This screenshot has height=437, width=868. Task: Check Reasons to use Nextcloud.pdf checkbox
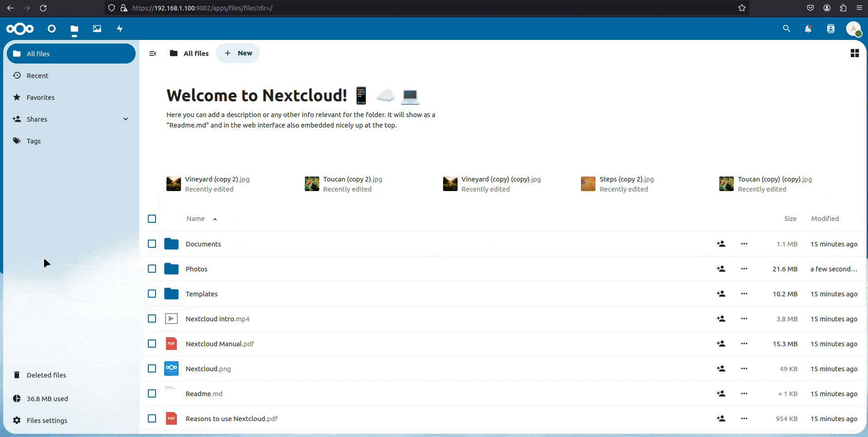(x=152, y=418)
